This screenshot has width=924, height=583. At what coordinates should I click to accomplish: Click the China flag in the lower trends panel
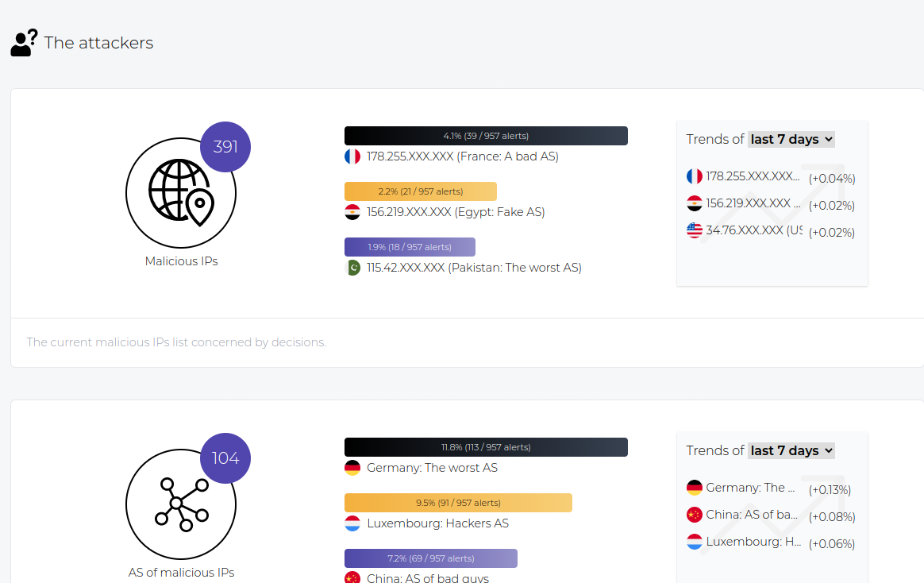695,514
